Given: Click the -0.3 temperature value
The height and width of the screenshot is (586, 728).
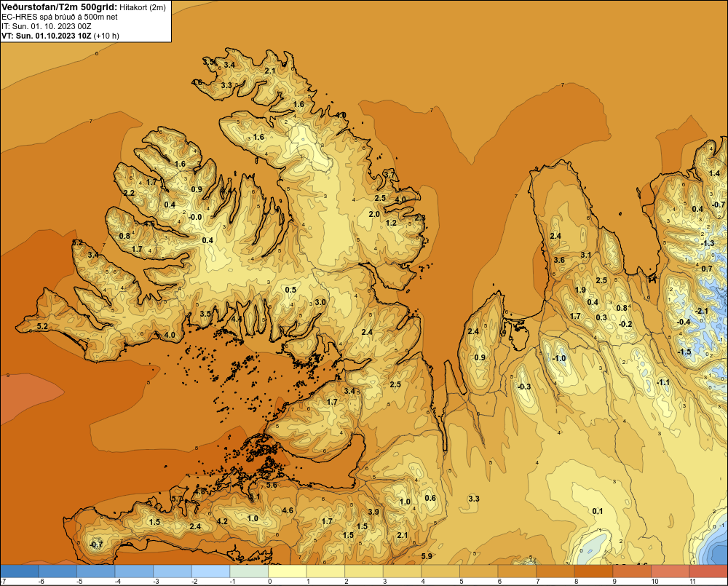Looking at the screenshot, I should pos(524,387).
